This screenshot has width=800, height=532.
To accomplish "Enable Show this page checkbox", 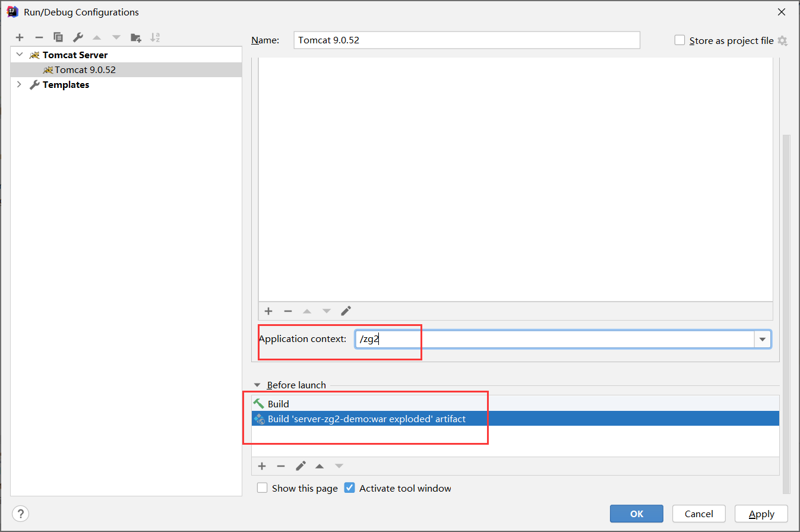I will tap(262, 488).
